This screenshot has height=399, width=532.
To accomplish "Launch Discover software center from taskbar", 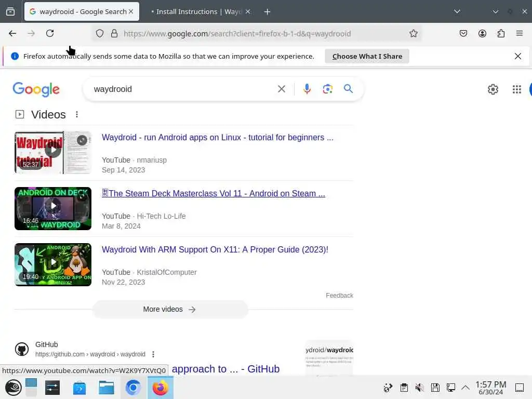I will click(x=79, y=388).
